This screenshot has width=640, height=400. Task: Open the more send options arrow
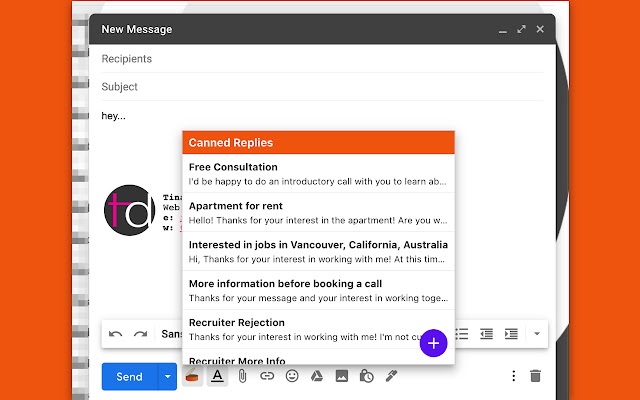click(168, 376)
